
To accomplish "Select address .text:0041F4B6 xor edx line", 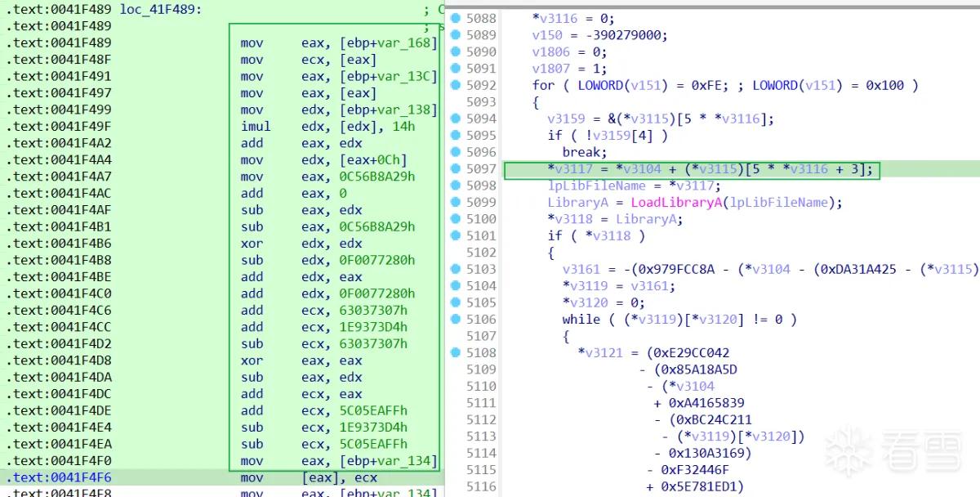I will (x=59, y=244).
